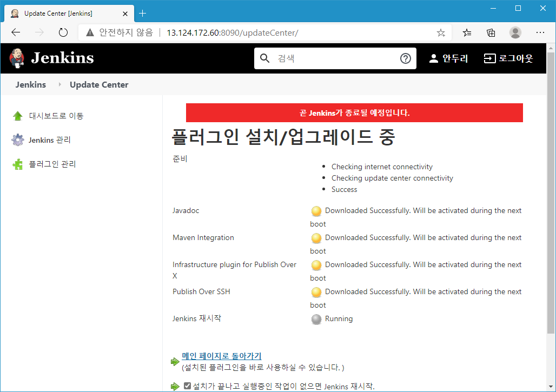Click the browser back arrow button

[16, 32]
